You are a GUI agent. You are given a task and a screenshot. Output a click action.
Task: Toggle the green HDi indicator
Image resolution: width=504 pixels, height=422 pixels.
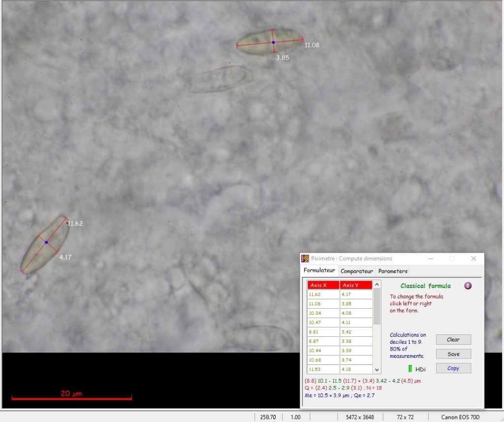point(410,368)
